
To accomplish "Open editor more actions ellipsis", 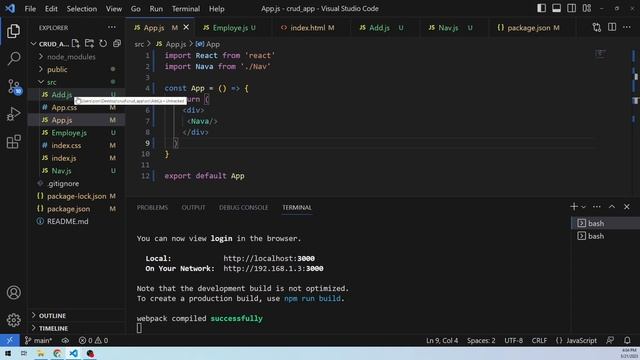I will click(627, 28).
